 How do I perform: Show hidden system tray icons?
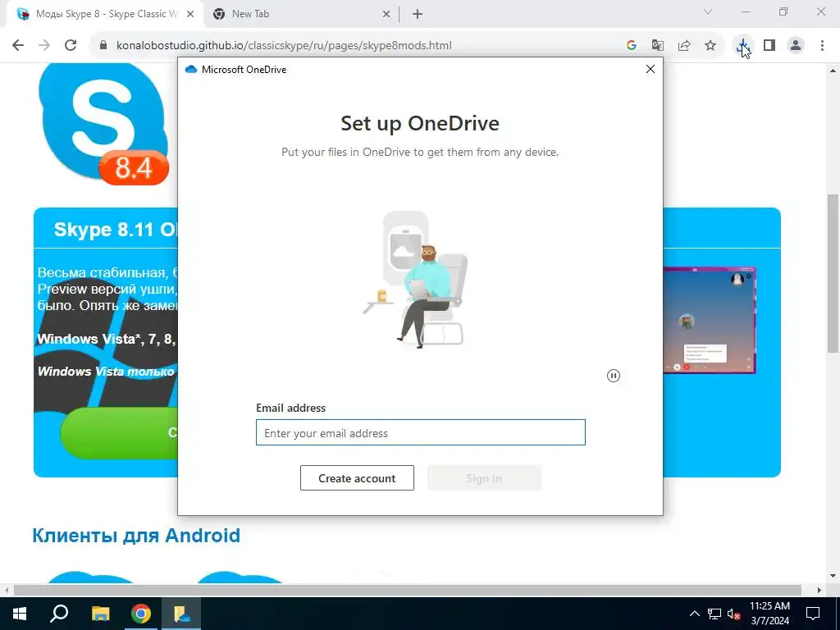(694, 614)
